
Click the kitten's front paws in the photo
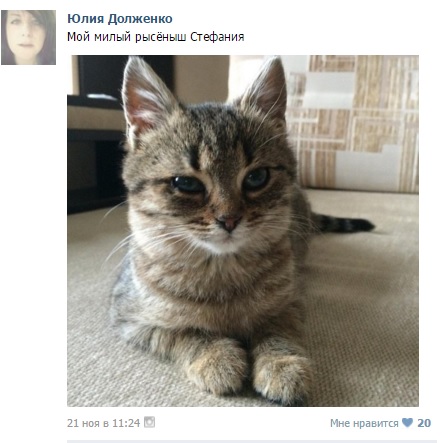250,368
